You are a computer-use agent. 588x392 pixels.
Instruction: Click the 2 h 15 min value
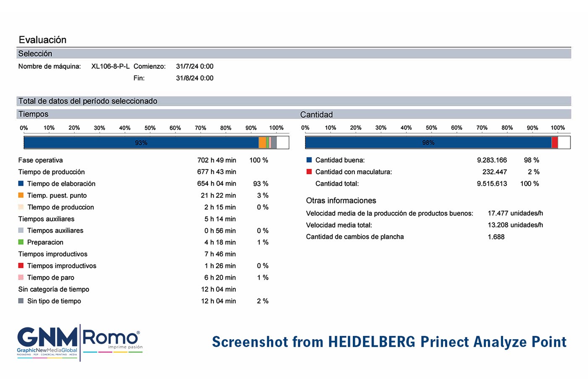[220, 207]
